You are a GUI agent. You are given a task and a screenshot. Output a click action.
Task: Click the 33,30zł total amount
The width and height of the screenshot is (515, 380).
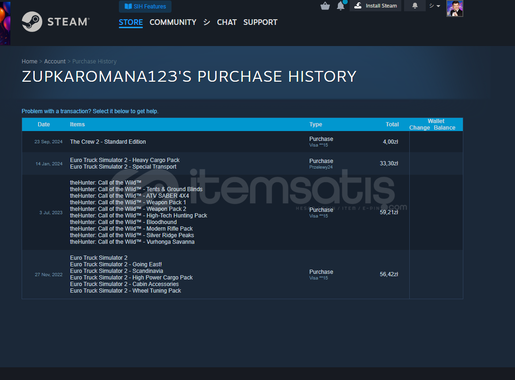389,163
